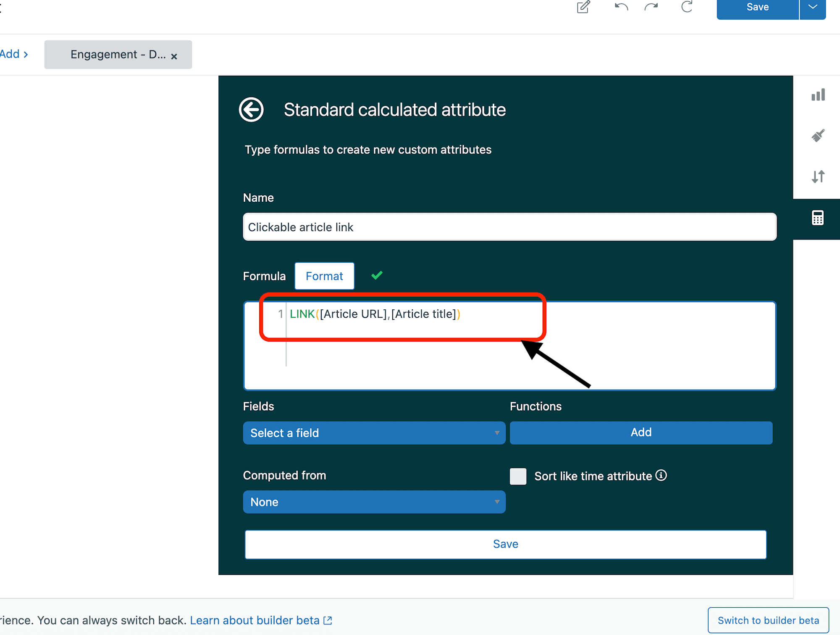Click the Fields label
This screenshot has width=840, height=635.
click(x=258, y=406)
